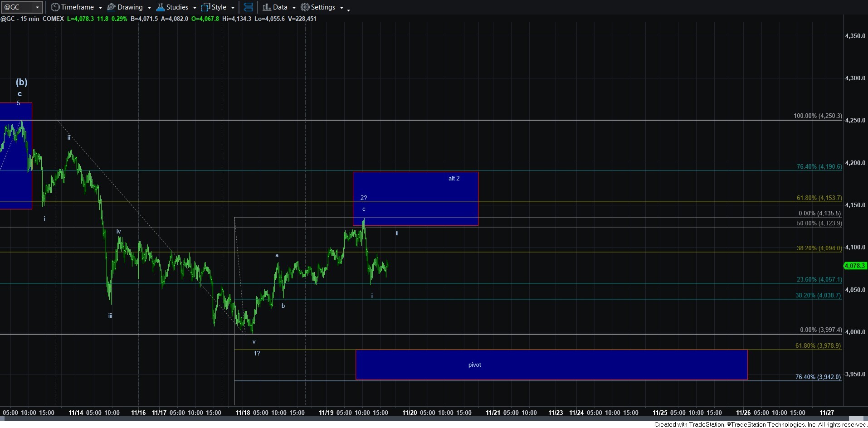Expand the Data dropdown arrow
The width and height of the screenshot is (868, 428).
[x=294, y=8]
